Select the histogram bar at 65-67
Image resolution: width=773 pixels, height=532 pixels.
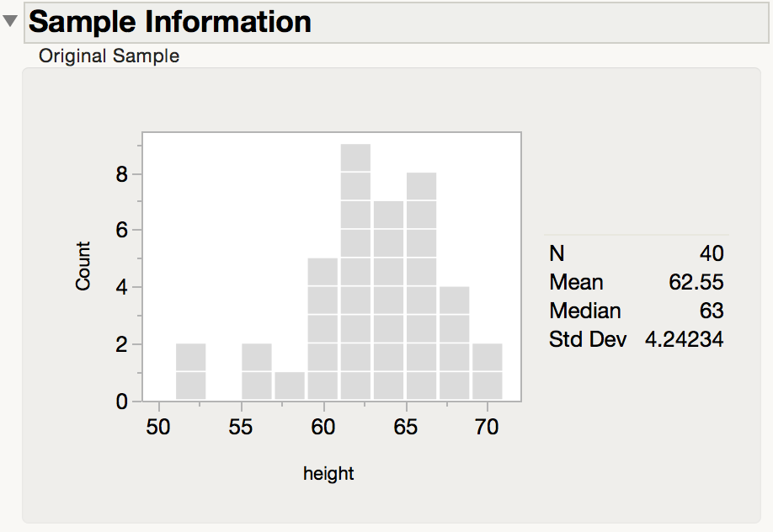coord(422,286)
